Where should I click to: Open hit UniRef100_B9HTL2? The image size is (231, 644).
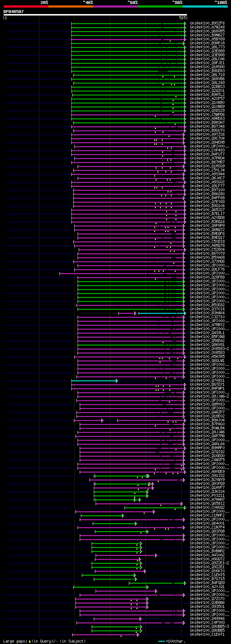pos(207,95)
